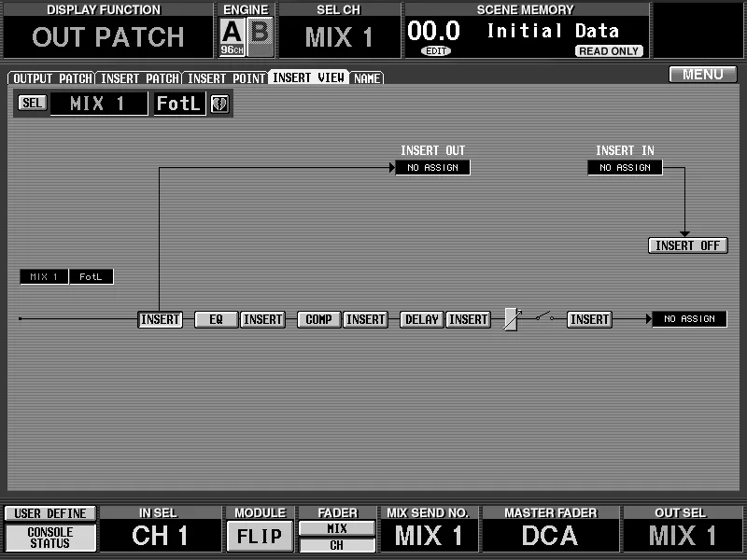Select the INSERT point directly after DELAY
The width and height of the screenshot is (747, 560).
click(x=469, y=319)
